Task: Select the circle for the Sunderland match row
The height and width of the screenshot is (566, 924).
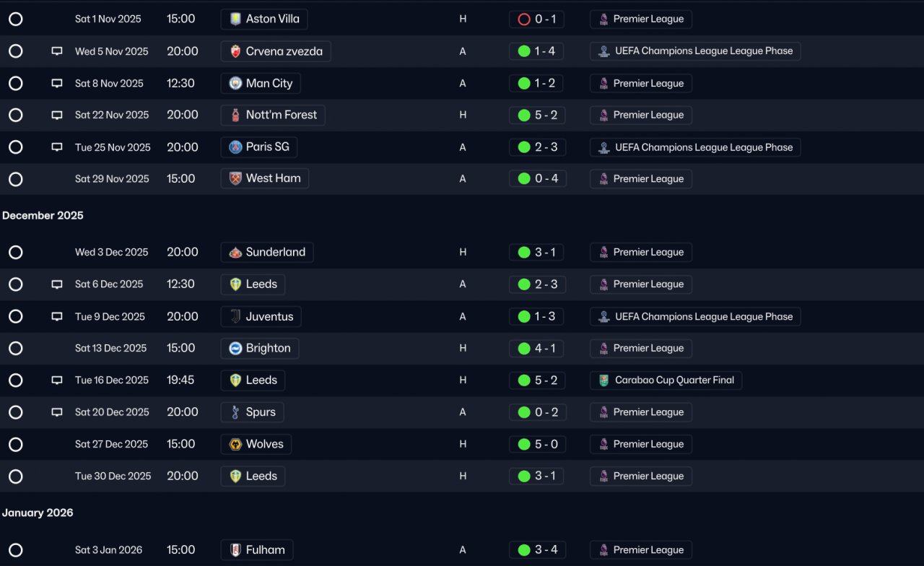Action: click(16, 253)
